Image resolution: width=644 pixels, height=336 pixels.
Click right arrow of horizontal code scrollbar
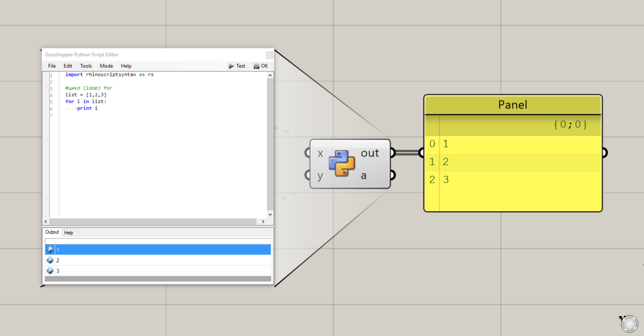pyautogui.click(x=263, y=221)
